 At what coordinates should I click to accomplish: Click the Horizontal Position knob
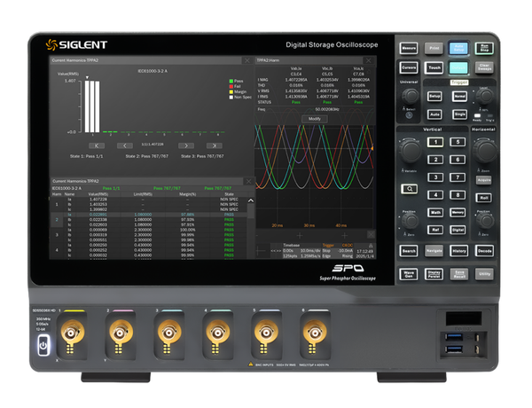[485, 222]
